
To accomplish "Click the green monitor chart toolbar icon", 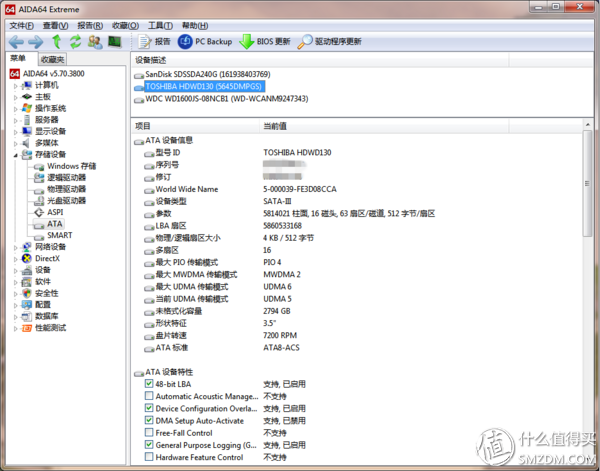I will (x=114, y=41).
